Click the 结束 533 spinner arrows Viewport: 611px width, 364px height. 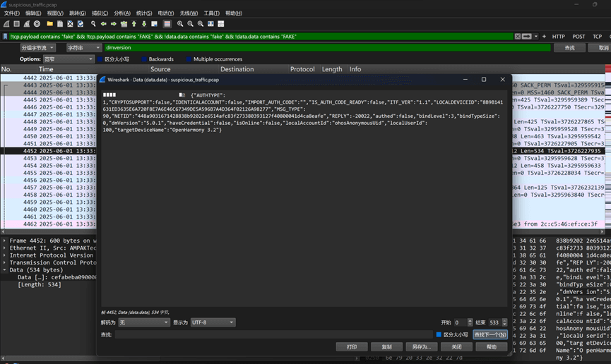coord(504,322)
